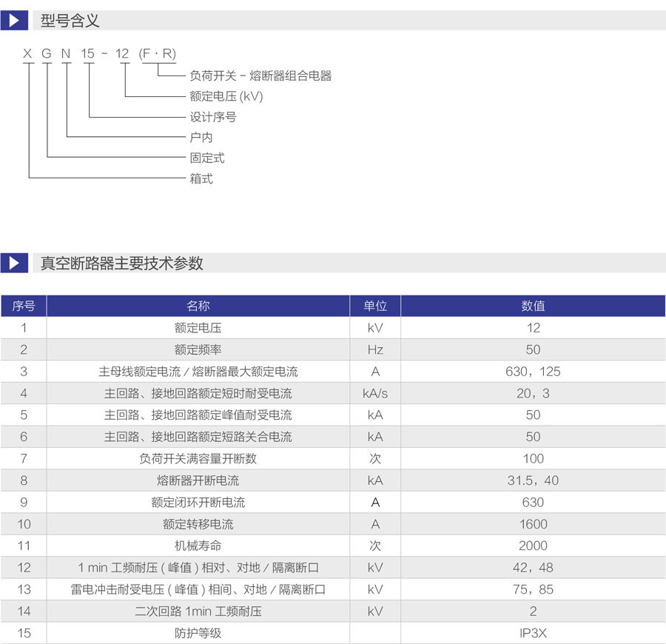This screenshot has height=644, width=666.
Task: Select the 机械寿命 row name cell
Action: coord(198,546)
